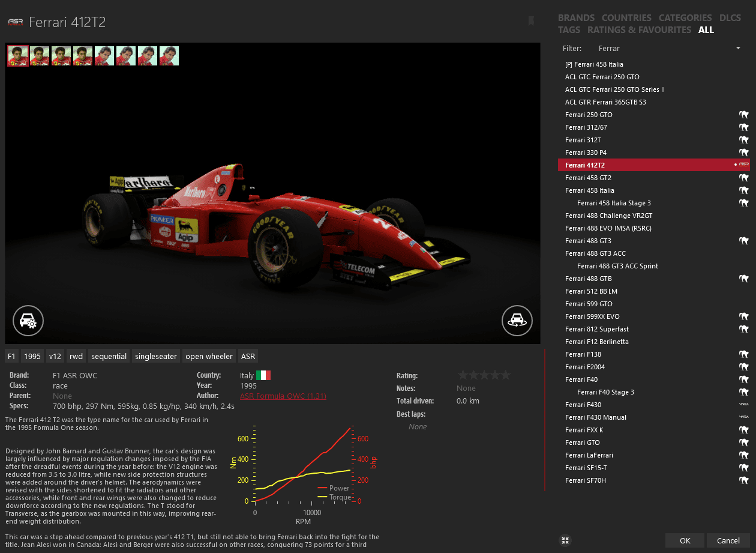Click the horse badge on the Ferrari 488 GT3 row
This screenshot has width=756, height=553.
[x=744, y=241]
